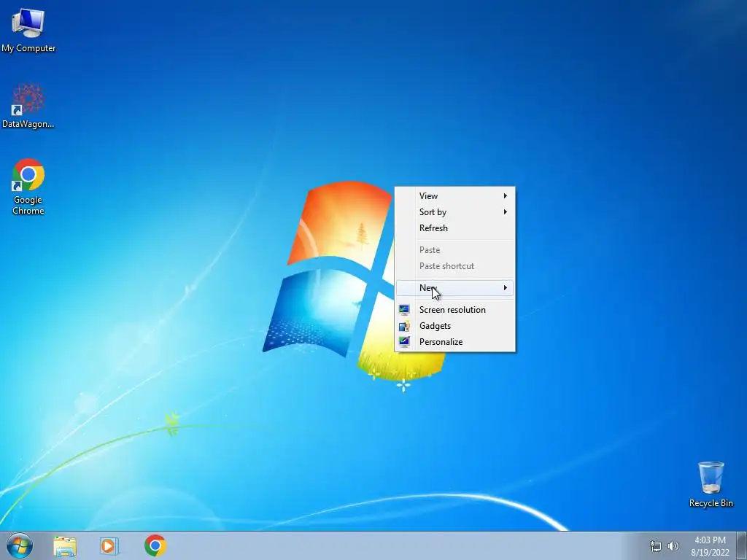Viewport: 747px width, 560px height.
Task: Open the Windows Start menu orb
Action: 20,545
